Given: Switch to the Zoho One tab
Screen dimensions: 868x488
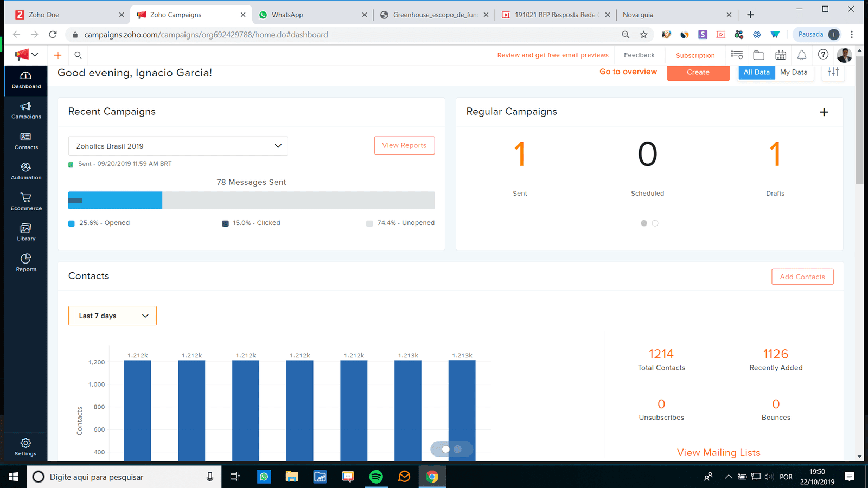Looking at the screenshot, I should [68, 15].
